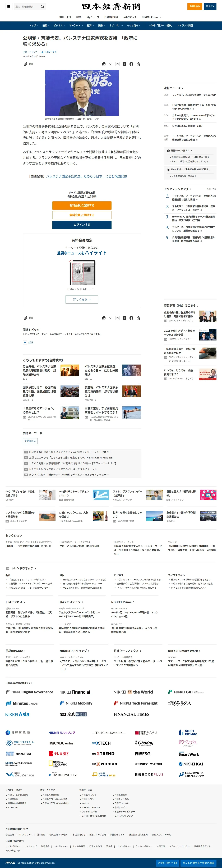
Task: Open ranking item iPhone17、国内携帯キャリア4社が販売開始
Action: pos(193,218)
